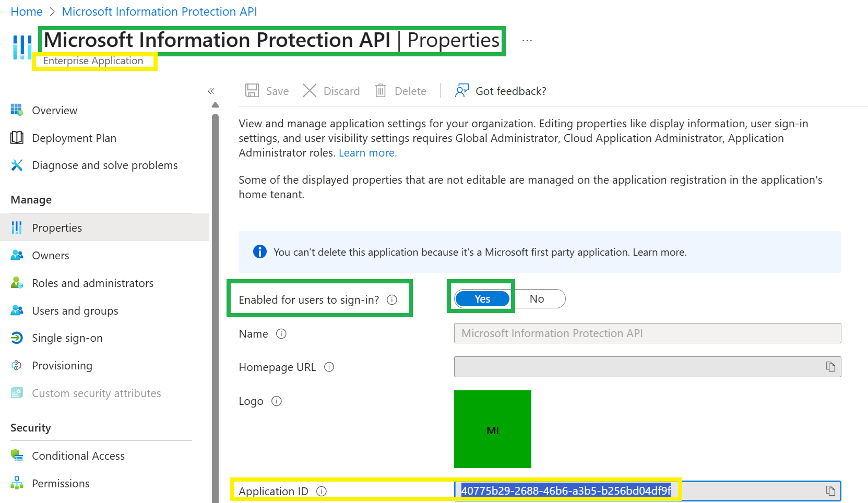868x503 pixels.
Task: Click the green MI logo thumbnail
Action: [x=493, y=429]
